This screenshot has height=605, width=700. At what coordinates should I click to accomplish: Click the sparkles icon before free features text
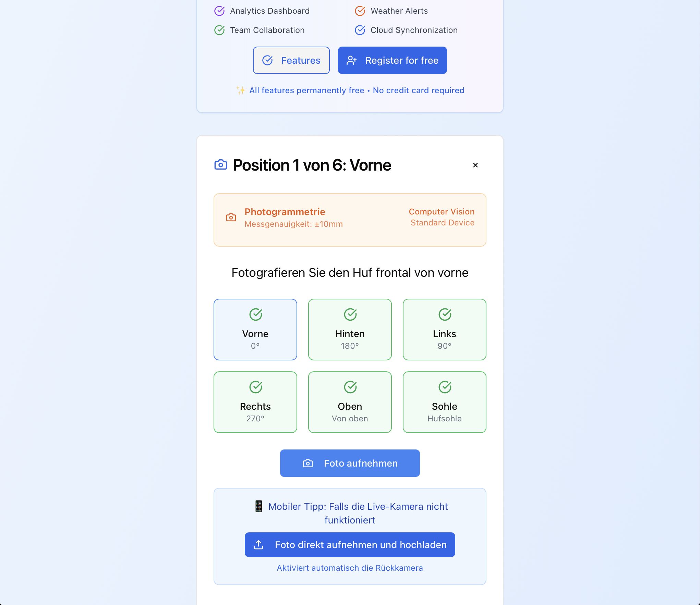click(x=241, y=90)
